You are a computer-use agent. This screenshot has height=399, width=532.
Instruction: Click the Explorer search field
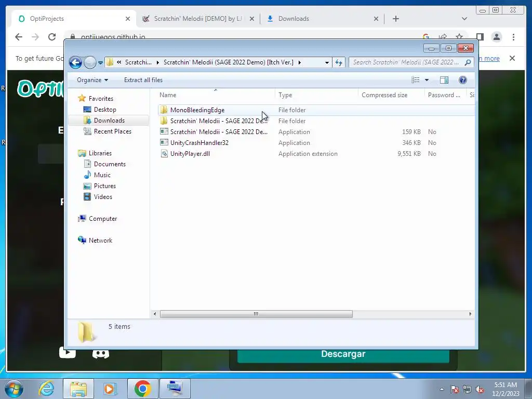(407, 62)
